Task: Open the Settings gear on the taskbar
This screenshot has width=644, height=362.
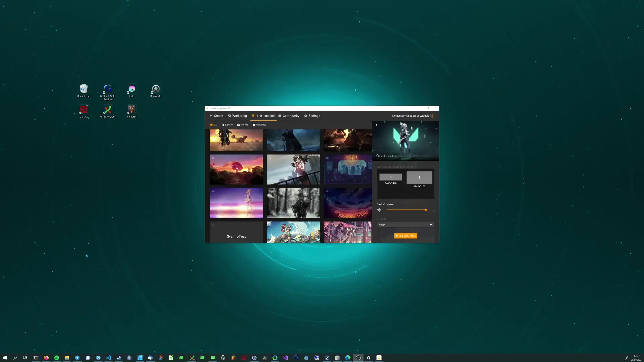Action: [369, 358]
